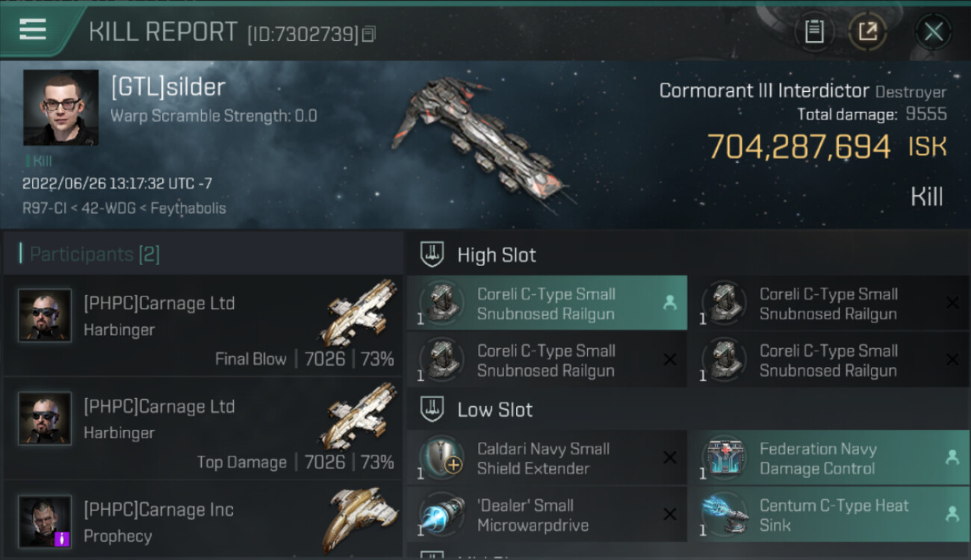View Carnage Ltd Final Blow entry

pyautogui.click(x=202, y=326)
